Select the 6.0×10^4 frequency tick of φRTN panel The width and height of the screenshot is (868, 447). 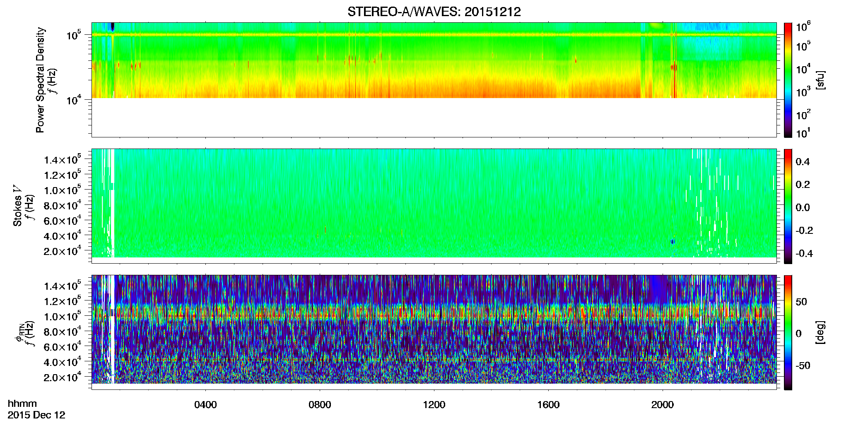point(63,347)
